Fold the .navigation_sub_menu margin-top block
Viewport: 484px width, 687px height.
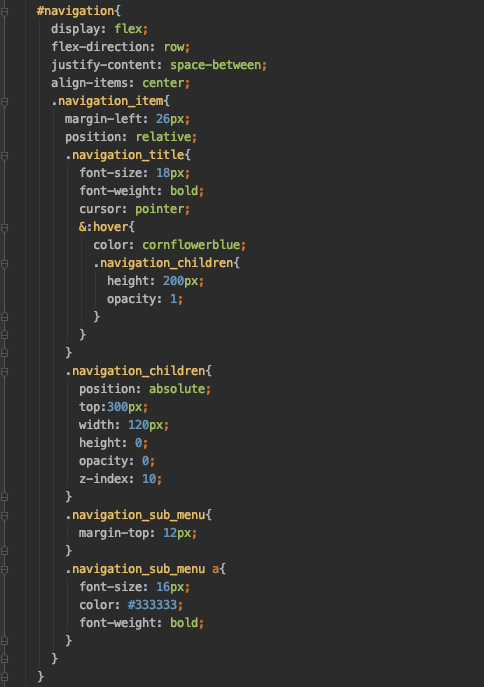point(4,516)
